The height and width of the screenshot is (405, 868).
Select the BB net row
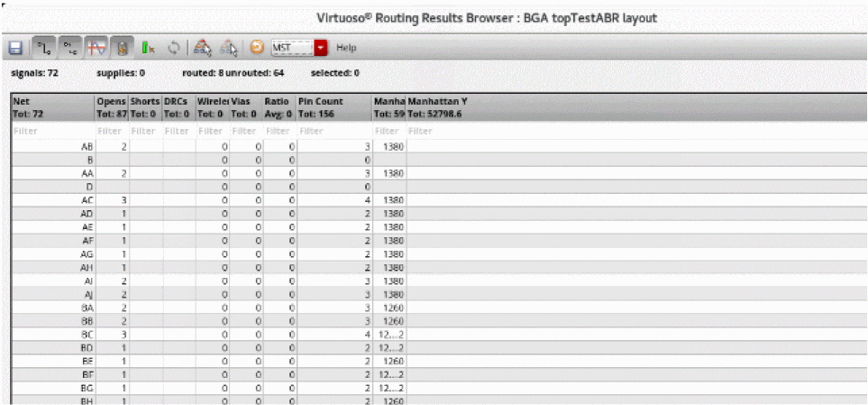pos(439,321)
